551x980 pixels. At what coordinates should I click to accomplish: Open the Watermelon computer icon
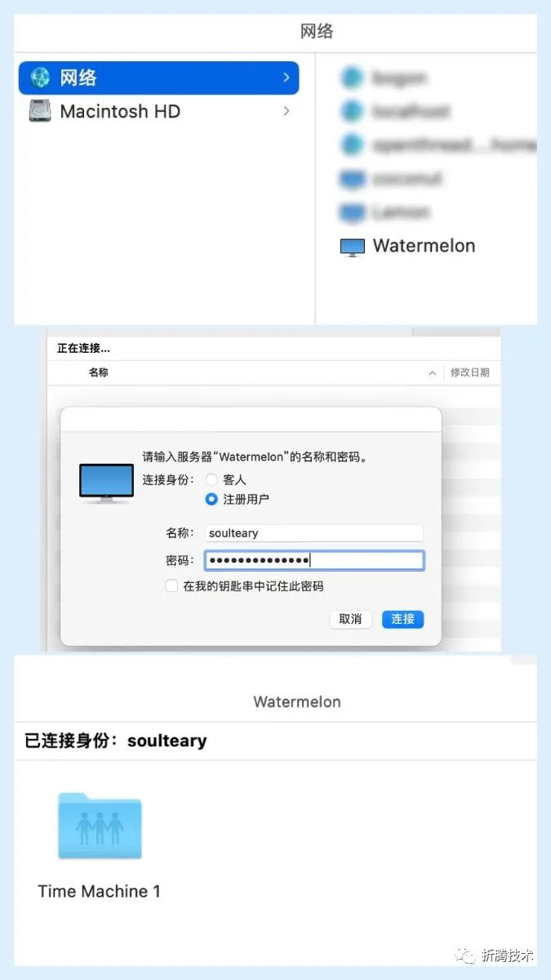tap(352, 247)
